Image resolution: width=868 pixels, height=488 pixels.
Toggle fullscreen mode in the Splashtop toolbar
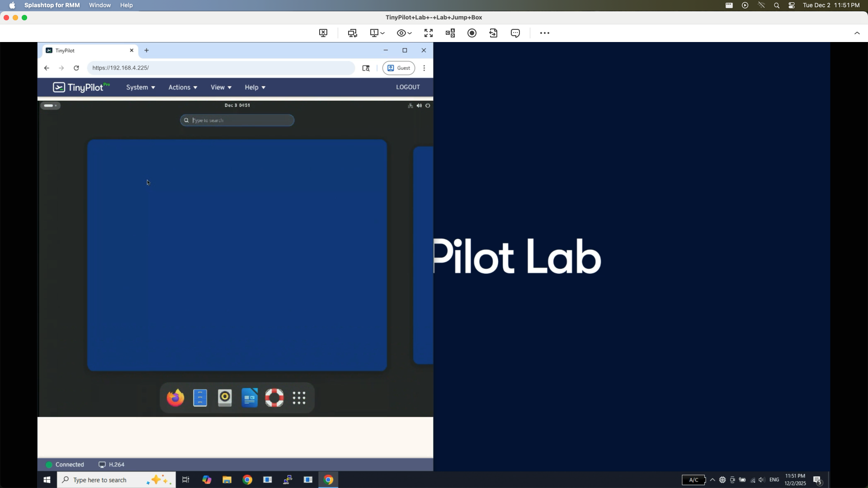tap(428, 33)
